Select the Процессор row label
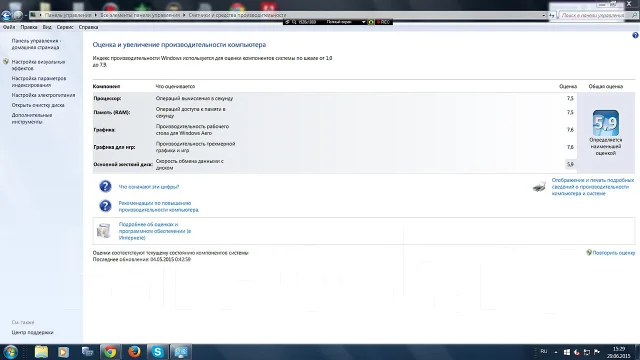 click(x=107, y=98)
